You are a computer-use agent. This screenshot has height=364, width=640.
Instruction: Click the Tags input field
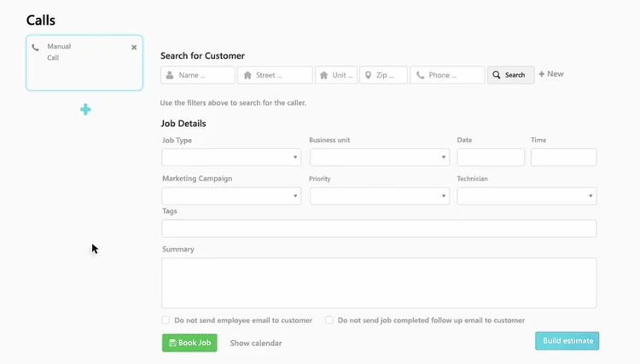click(379, 228)
